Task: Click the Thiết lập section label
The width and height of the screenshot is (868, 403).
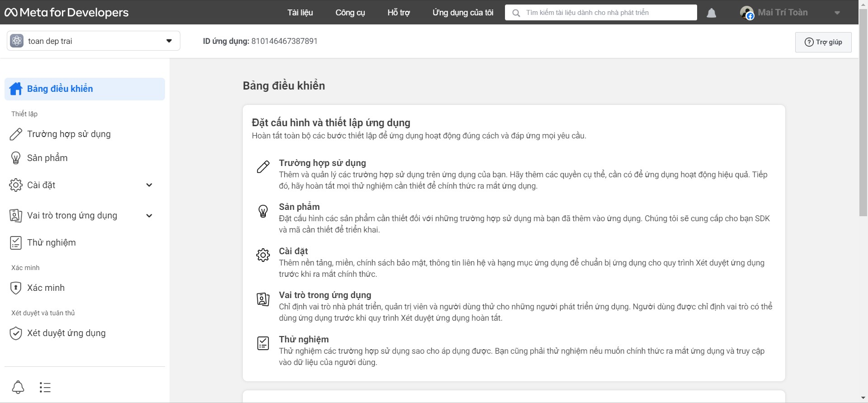Action: coord(24,114)
